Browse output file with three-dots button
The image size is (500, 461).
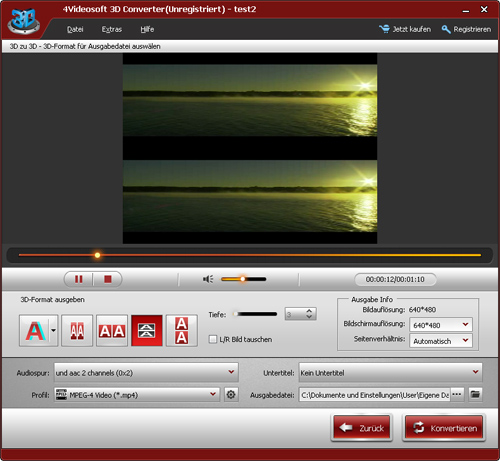457,394
